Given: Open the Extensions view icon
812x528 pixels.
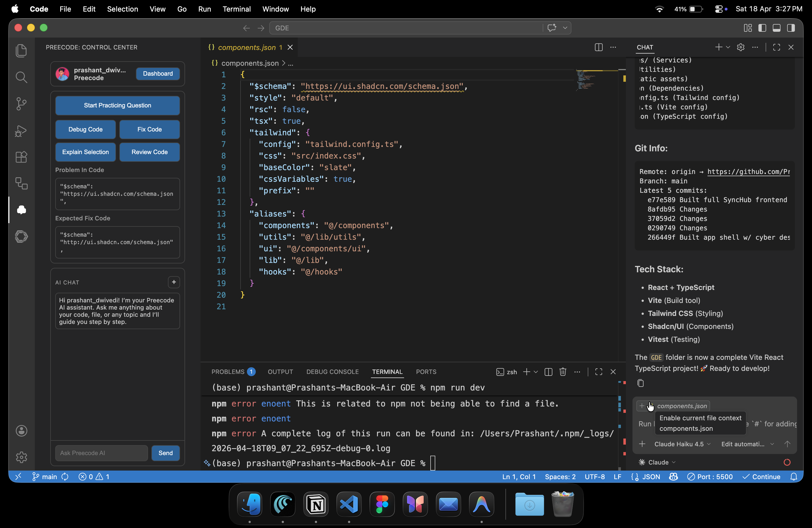Looking at the screenshot, I should 21,157.
